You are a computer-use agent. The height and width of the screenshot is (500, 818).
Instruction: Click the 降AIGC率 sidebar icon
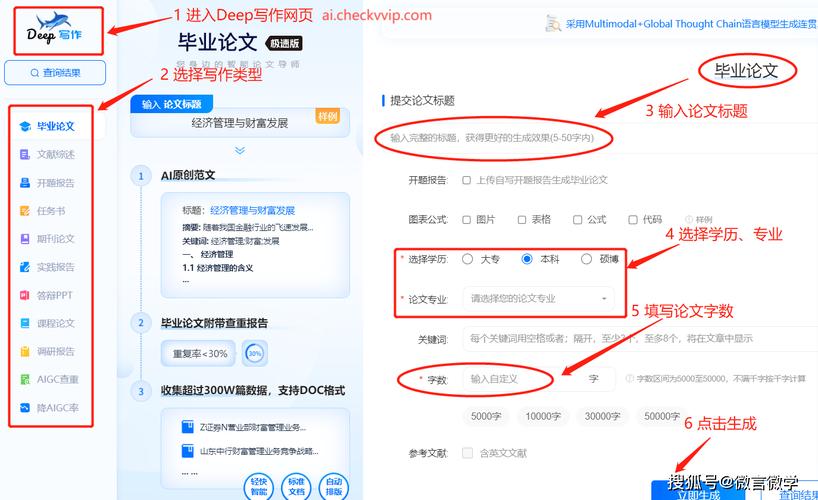tap(25, 408)
